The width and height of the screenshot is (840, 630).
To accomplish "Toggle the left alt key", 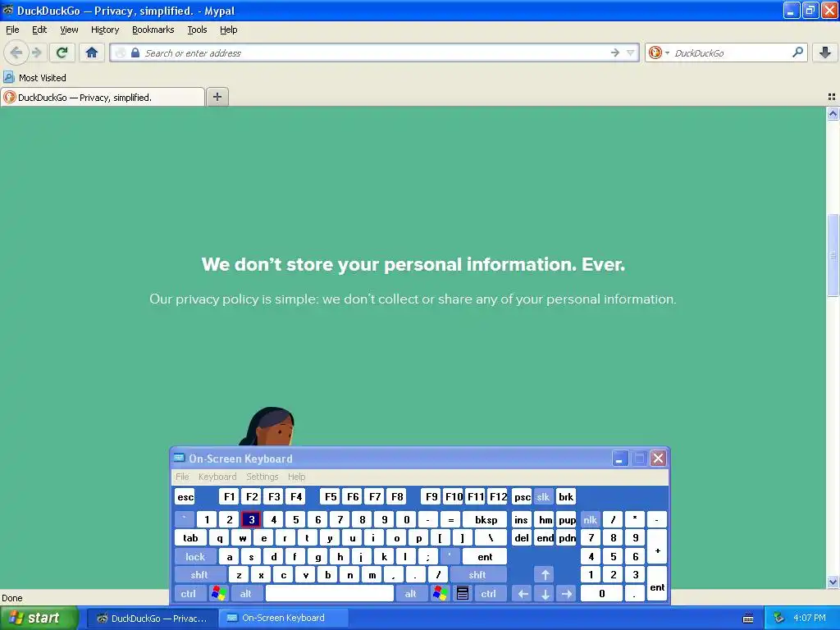I will 246,594.
